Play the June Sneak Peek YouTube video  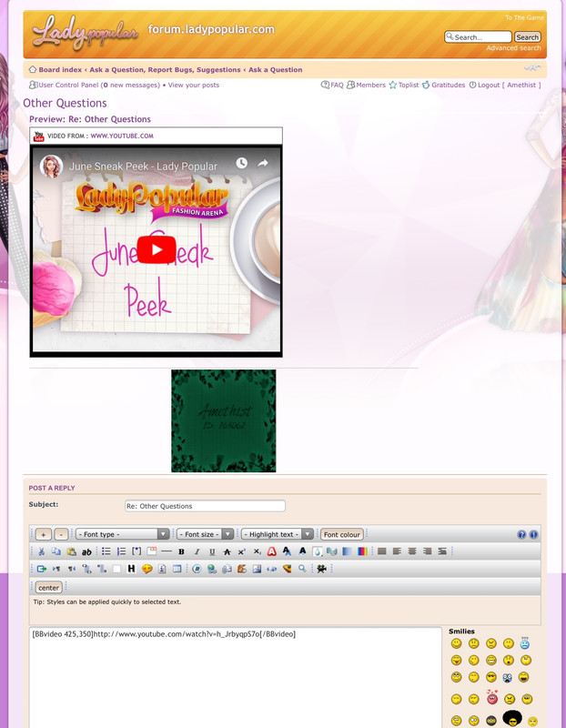pos(157,249)
